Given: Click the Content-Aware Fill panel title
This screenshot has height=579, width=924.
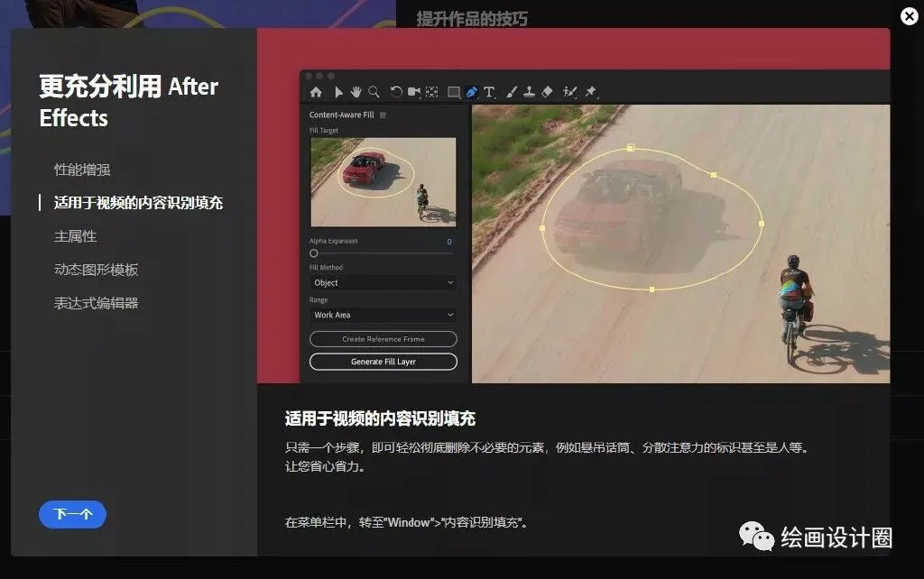Looking at the screenshot, I should coord(341,115).
